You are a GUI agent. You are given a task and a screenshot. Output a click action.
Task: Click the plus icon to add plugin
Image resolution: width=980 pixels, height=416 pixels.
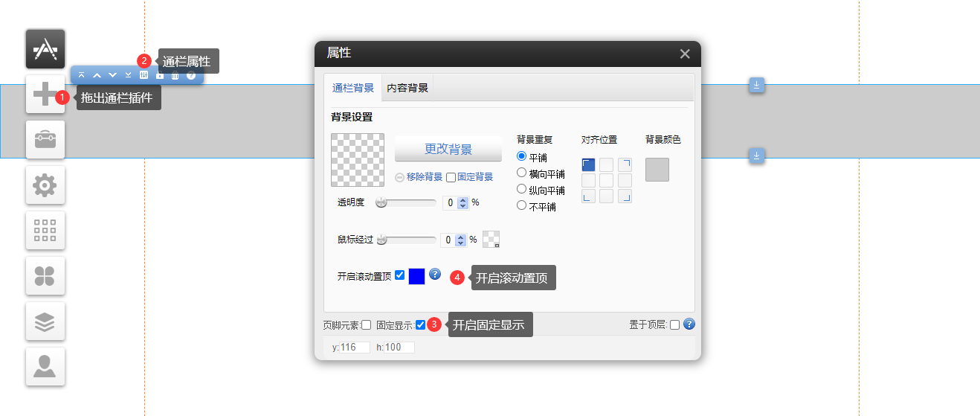point(45,95)
